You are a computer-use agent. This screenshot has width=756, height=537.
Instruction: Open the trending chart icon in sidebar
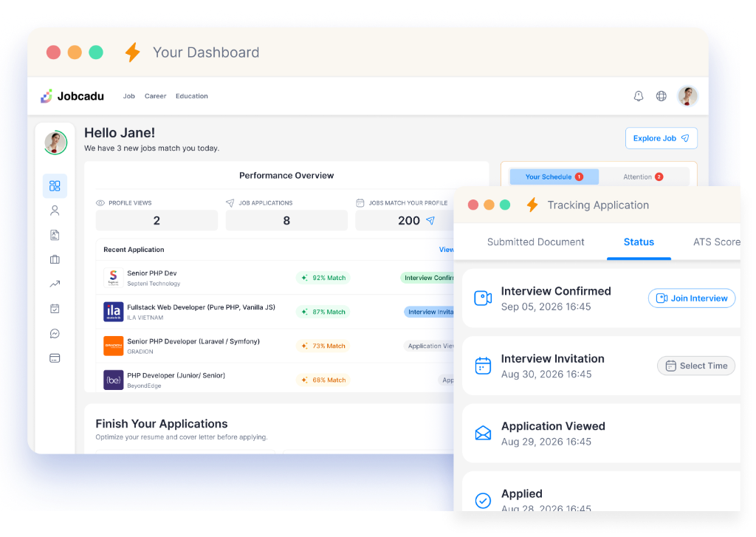click(55, 284)
